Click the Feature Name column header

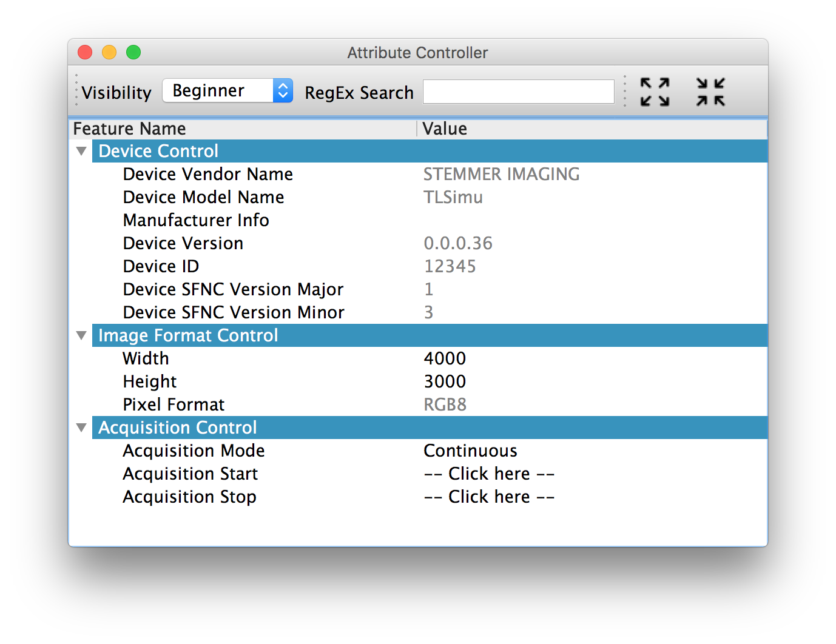(243, 129)
